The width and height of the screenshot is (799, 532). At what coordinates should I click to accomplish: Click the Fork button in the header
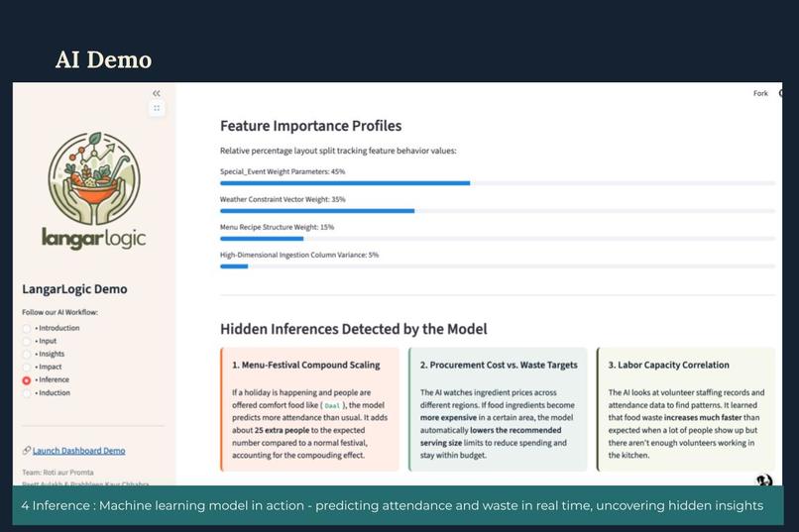(x=760, y=93)
